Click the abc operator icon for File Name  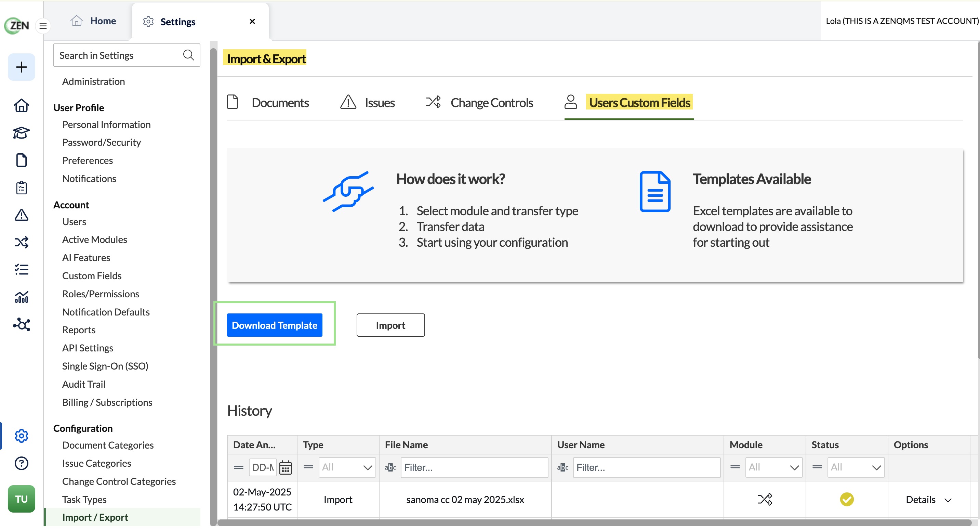[x=390, y=467]
